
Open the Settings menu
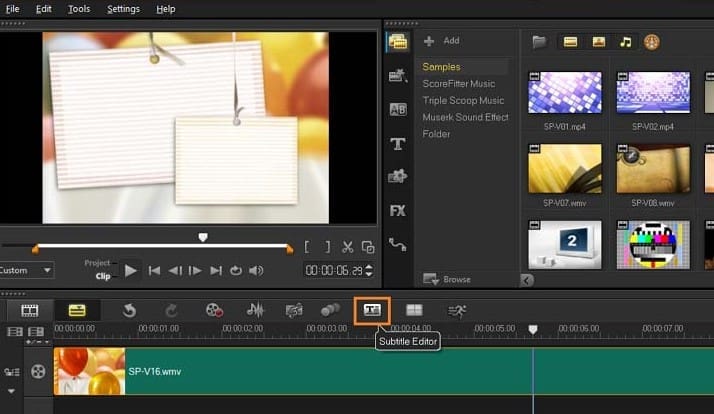[x=124, y=9]
